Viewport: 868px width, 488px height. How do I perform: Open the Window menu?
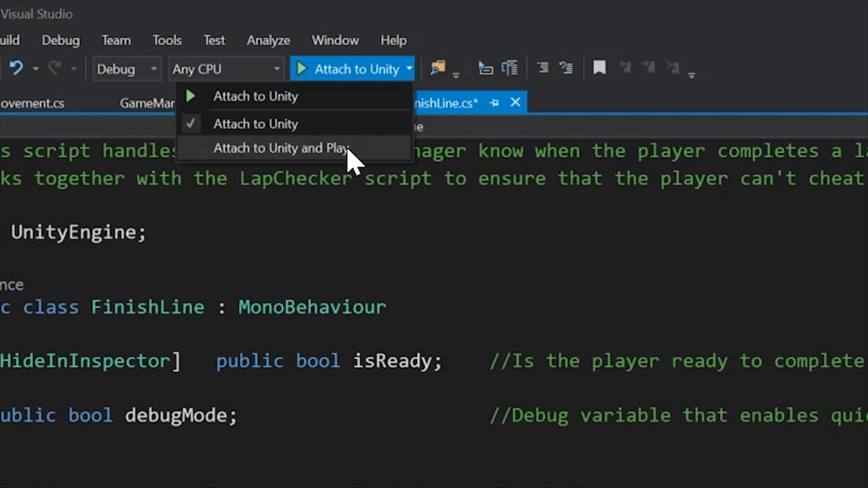[x=335, y=41]
